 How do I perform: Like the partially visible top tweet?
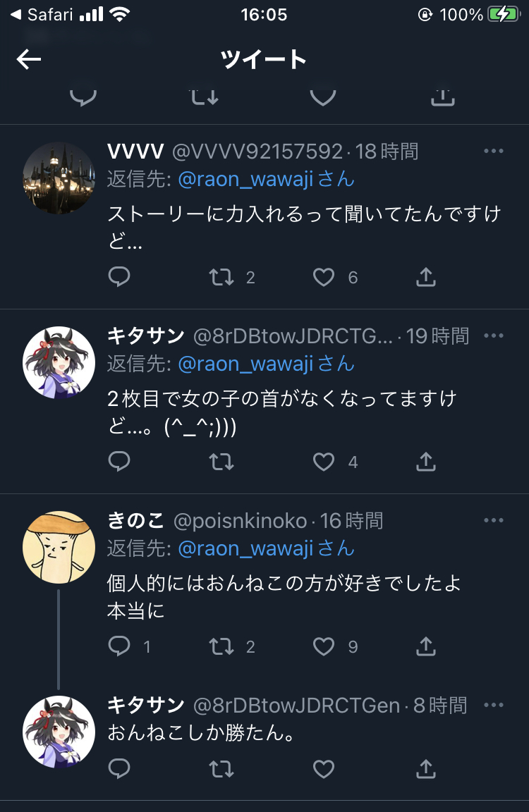[323, 97]
